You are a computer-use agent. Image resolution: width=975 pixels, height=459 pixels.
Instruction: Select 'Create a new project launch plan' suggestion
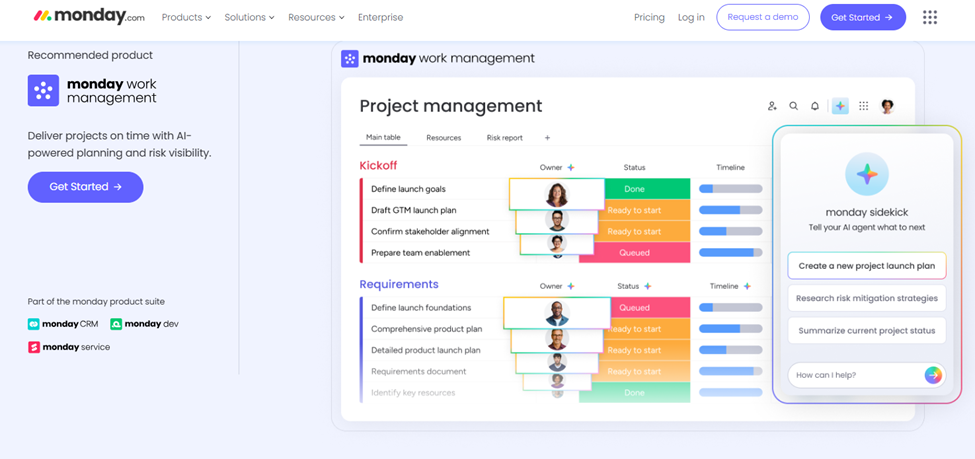point(866,266)
